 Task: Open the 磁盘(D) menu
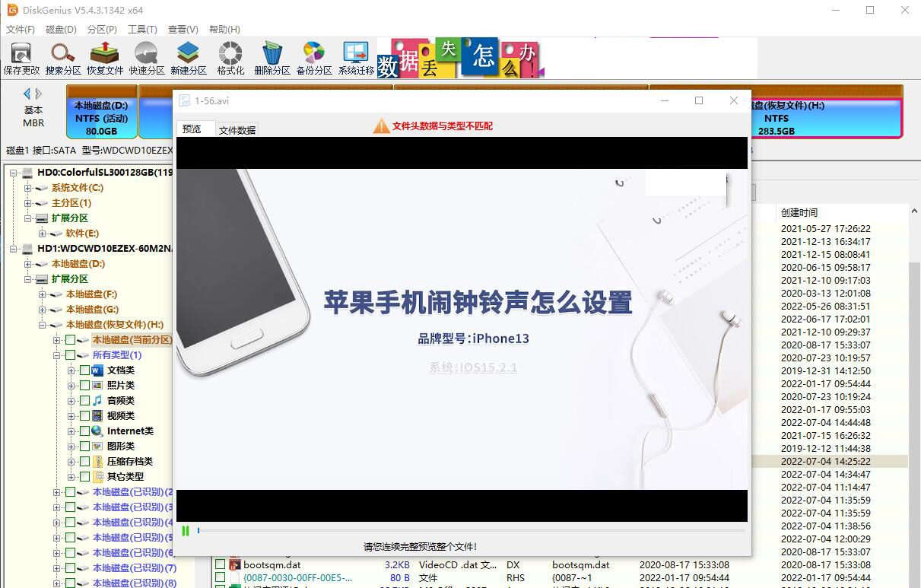(x=62, y=30)
